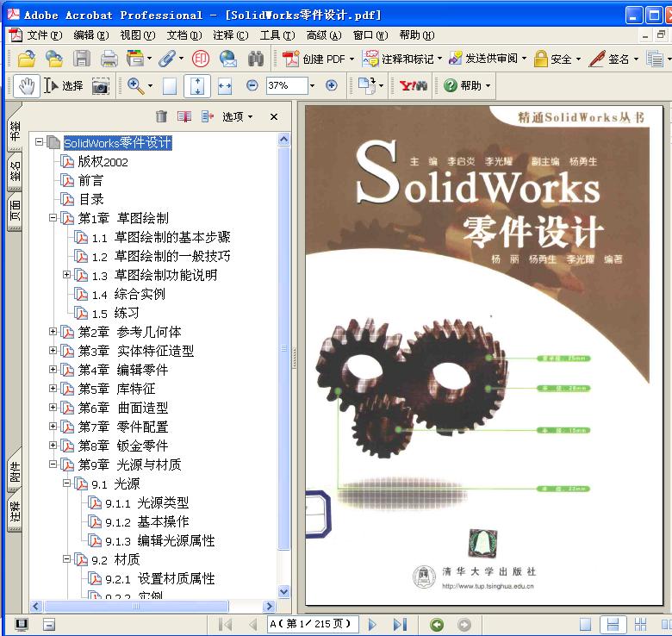Switch to the 页面 side tab
This screenshot has height=636, width=672.
click(x=15, y=210)
